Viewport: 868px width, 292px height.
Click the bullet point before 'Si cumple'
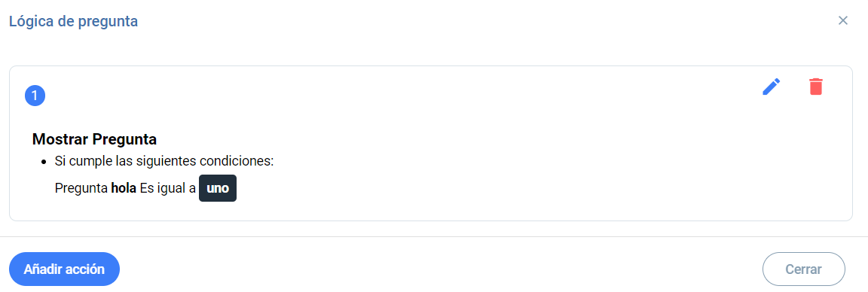(44, 163)
